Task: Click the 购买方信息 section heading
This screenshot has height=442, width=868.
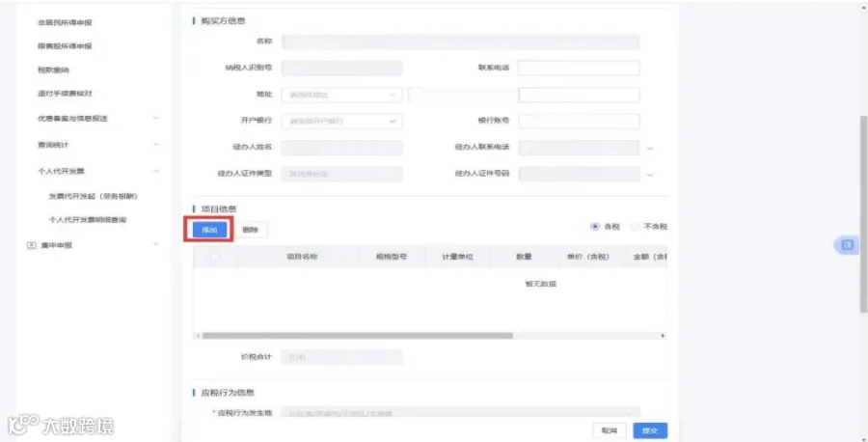Action: [x=223, y=21]
